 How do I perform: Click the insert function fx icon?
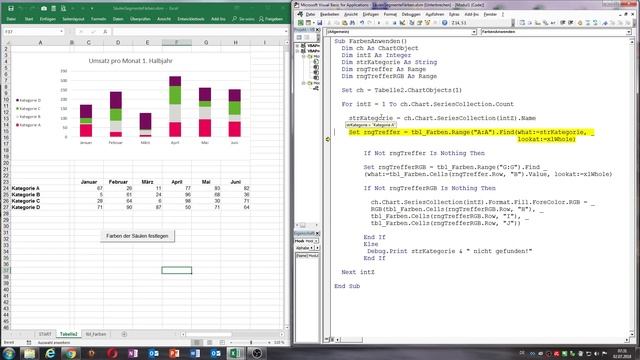(105, 31)
